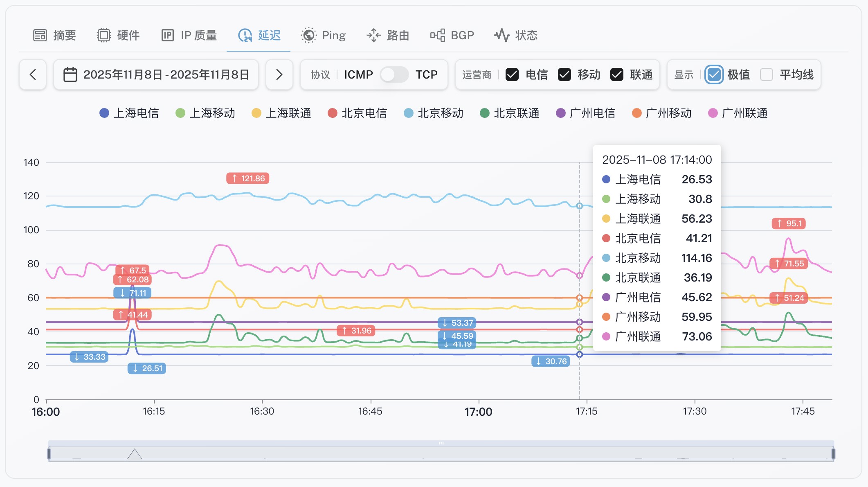The height and width of the screenshot is (487, 868).
Task: Click the 状态 pulse icon
Action: click(x=501, y=36)
